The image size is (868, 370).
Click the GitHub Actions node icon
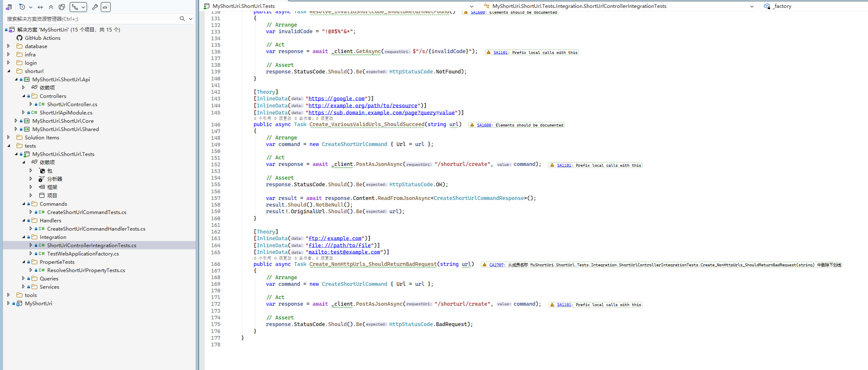[19, 38]
